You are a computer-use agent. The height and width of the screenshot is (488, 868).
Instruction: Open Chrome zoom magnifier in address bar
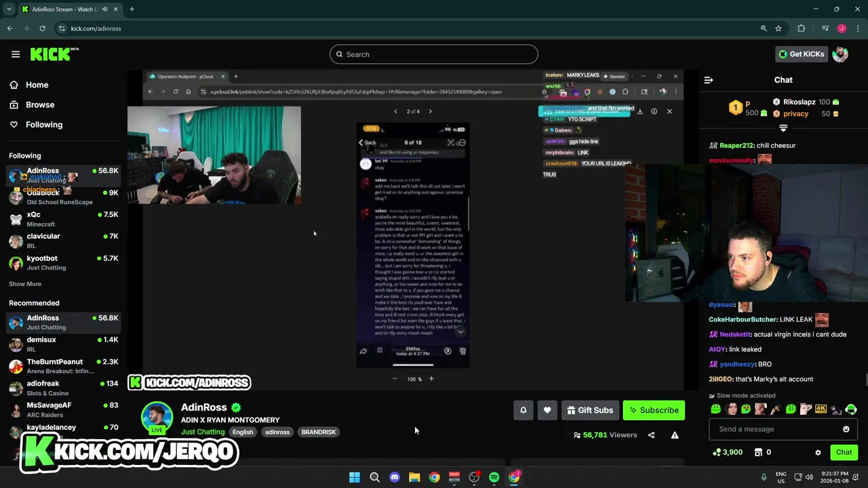tap(764, 28)
